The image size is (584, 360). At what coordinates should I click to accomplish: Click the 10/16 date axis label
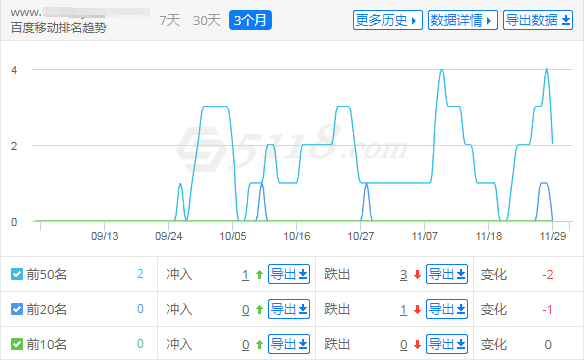pos(296,236)
